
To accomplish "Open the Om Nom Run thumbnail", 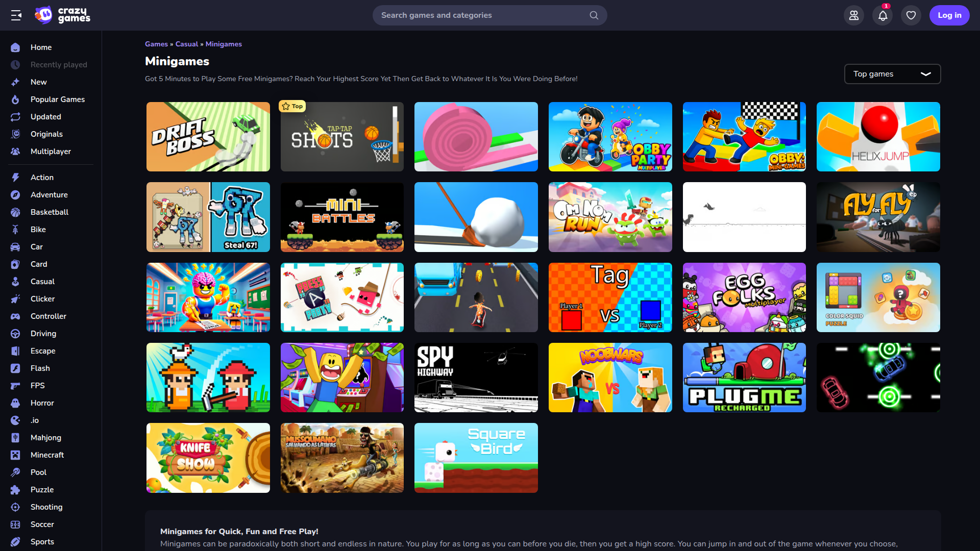I will click(x=610, y=217).
